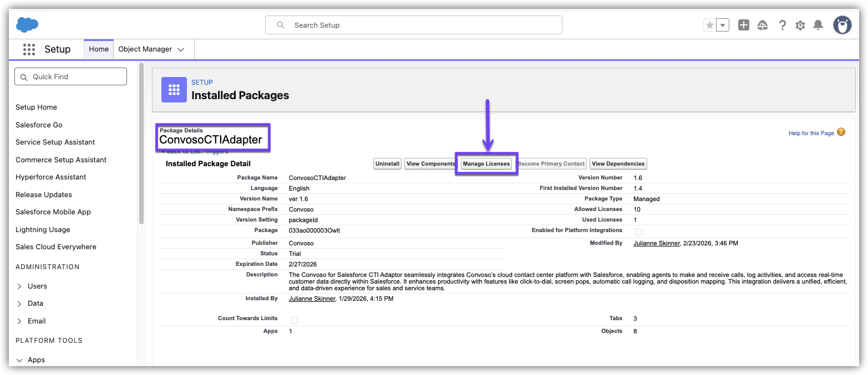868x375 pixels.
Task: Open the Trailhead guidance icon
Action: tap(763, 25)
